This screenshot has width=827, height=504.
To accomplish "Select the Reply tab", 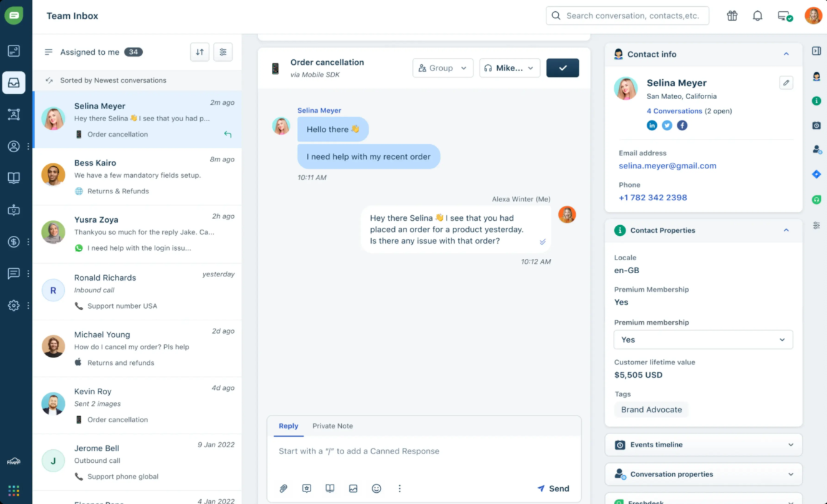I will pyautogui.click(x=288, y=426).
